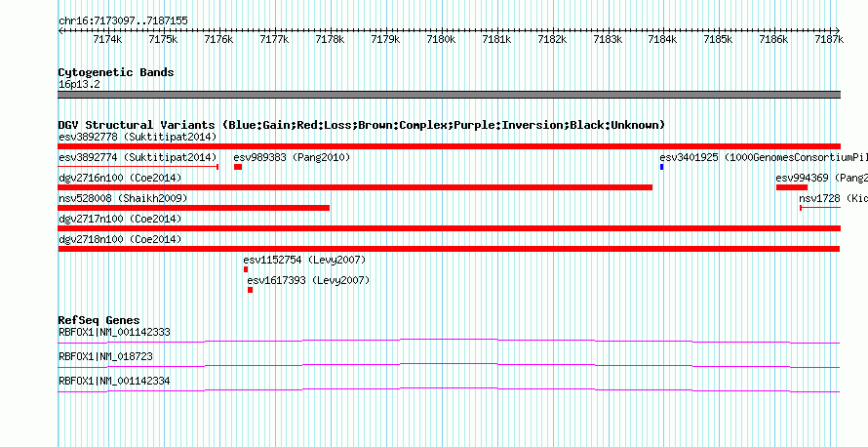Select the magenta NM_018723 transcript line
The width and height of the screenshot is (868, 447).
tap(449, 365)
